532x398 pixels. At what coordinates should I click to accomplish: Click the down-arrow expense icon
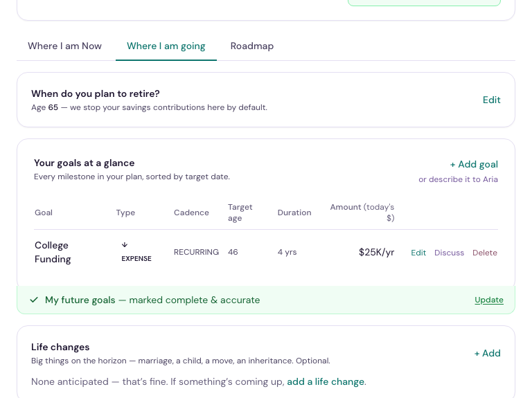[125, 245]
